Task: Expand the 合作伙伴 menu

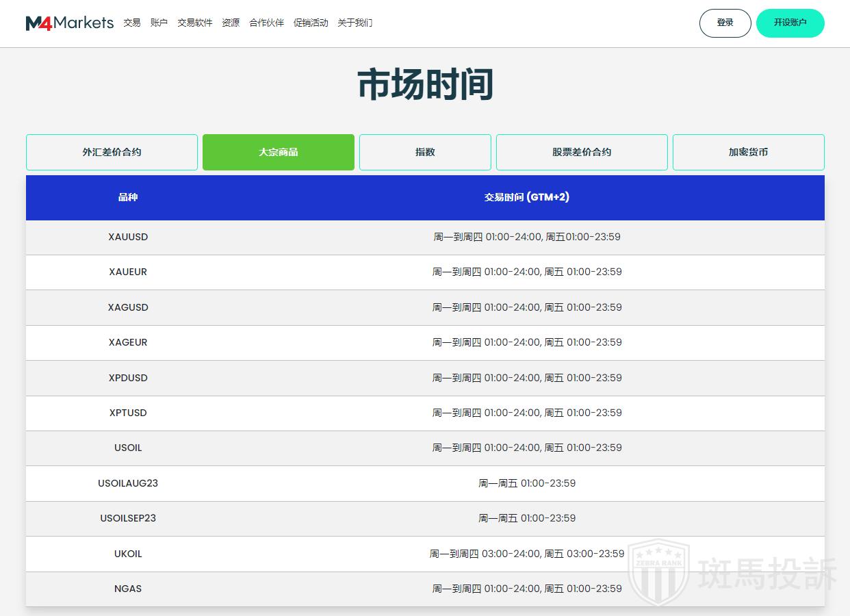Action: (x=266, y=23)
